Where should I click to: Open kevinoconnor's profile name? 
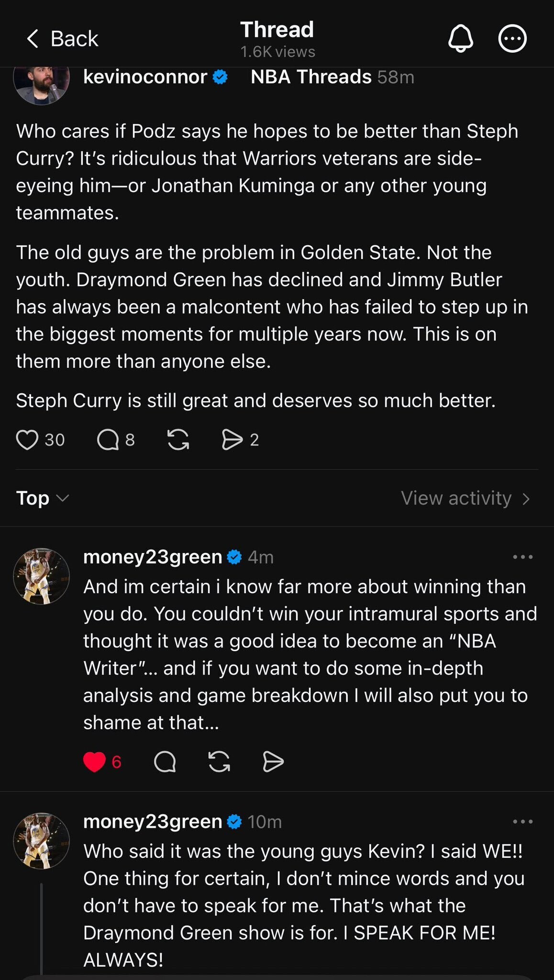(x=145, y=77)
